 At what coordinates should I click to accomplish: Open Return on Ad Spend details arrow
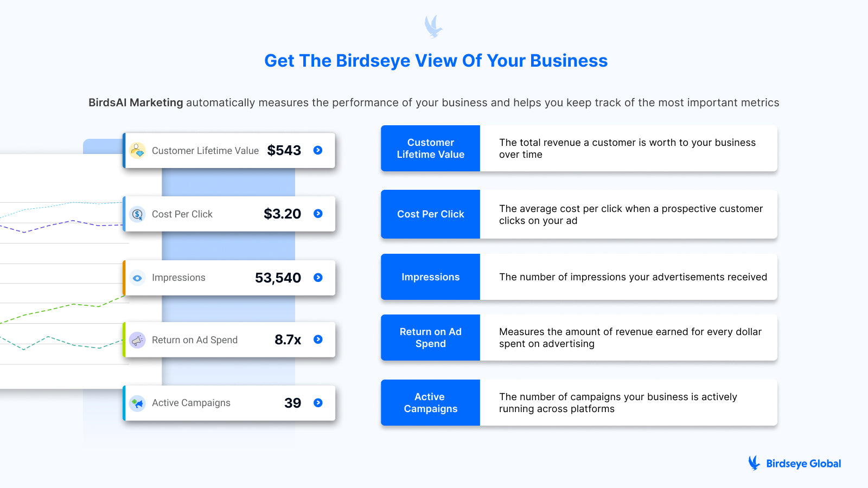[318, 339]
